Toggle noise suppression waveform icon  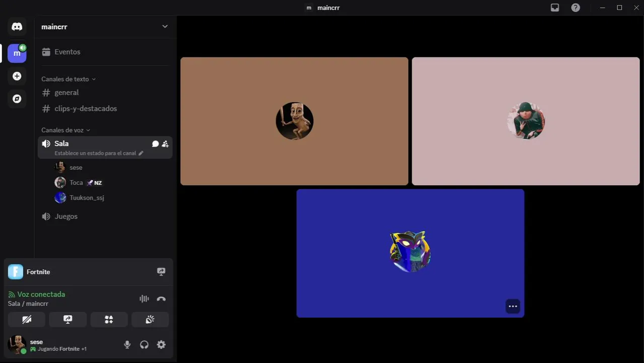[144, 298]
